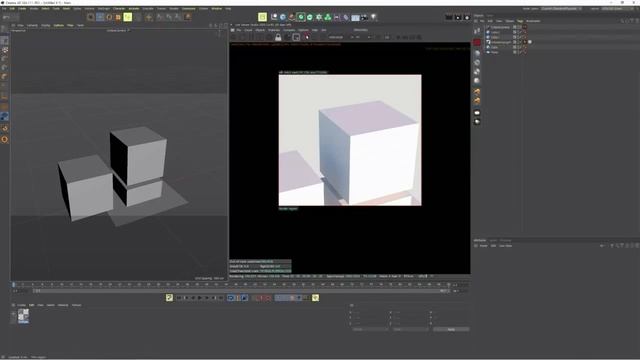Click the Undo arrow in top toolbar

[6, 17]
